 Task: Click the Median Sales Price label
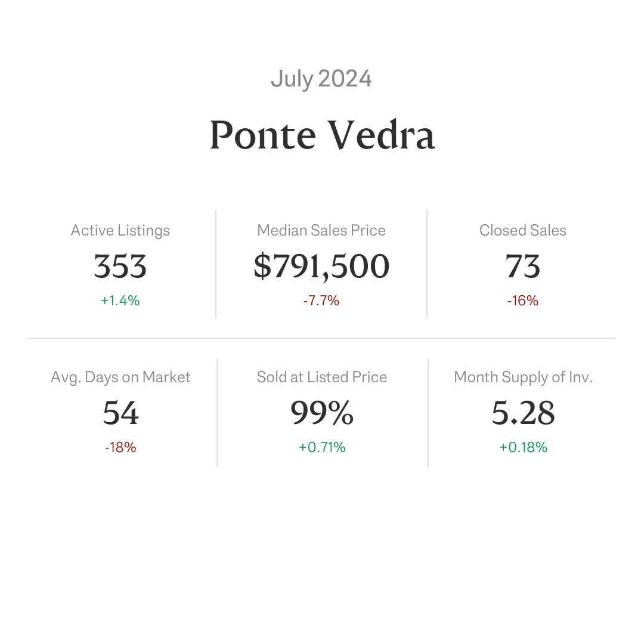coord(321,230)
